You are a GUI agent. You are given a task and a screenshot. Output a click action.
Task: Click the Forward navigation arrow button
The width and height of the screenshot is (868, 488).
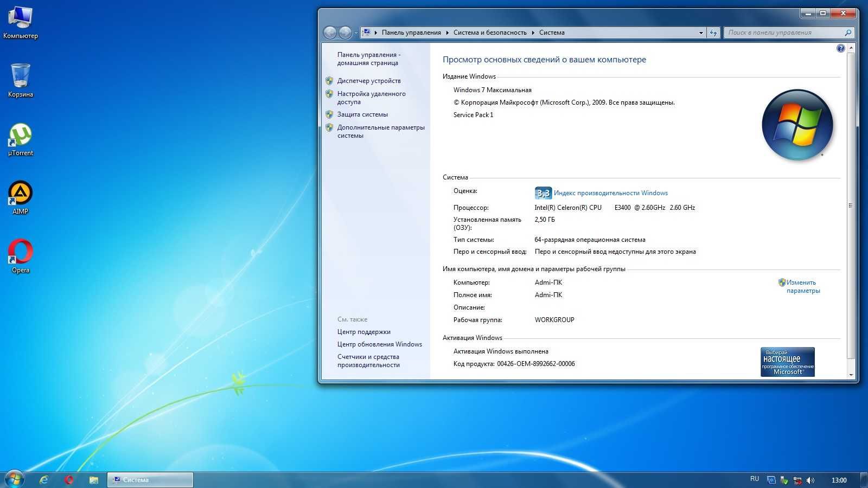point(345,33)
